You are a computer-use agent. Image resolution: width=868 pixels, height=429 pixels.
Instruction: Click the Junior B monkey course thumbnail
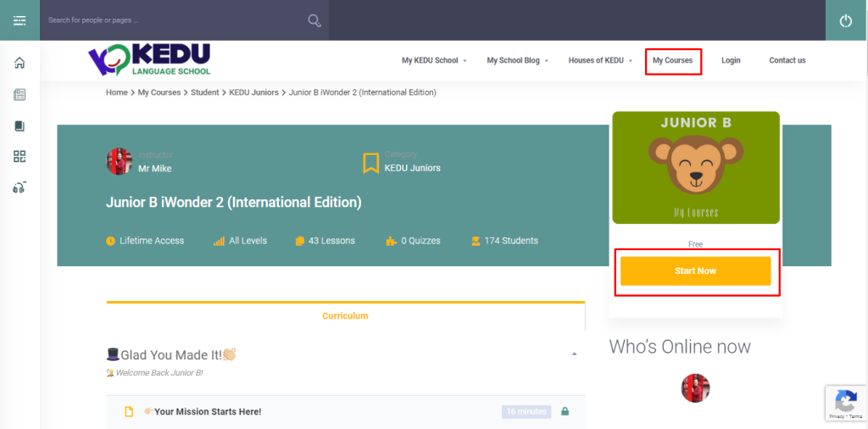point(695,168)
